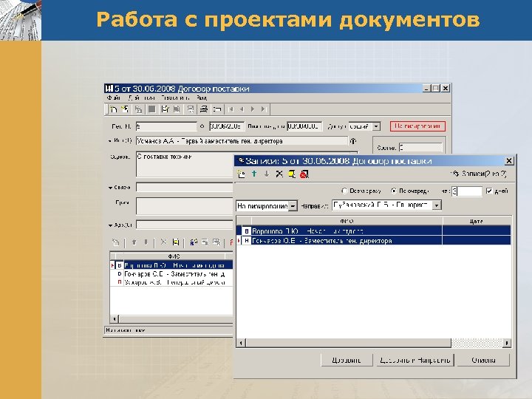Open the Доступ 'общий' dropdown in main window

pyautogui.click(x=376, y=126)
